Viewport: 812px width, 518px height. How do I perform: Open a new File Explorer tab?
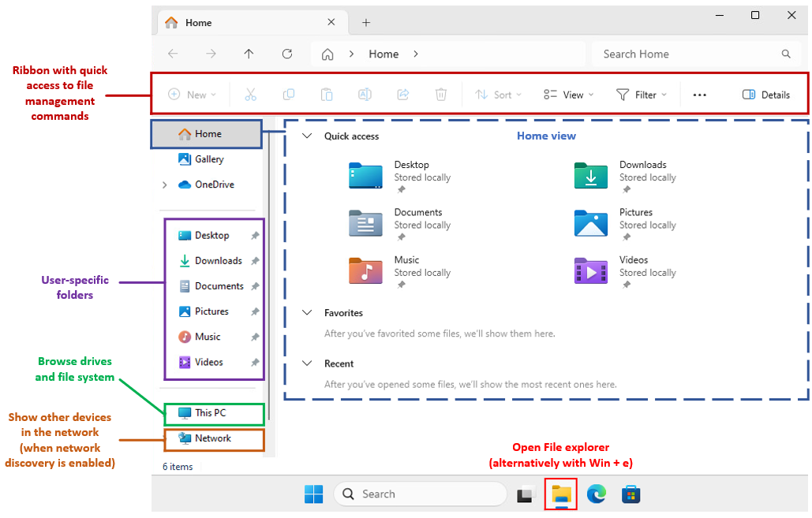(365, 22)
